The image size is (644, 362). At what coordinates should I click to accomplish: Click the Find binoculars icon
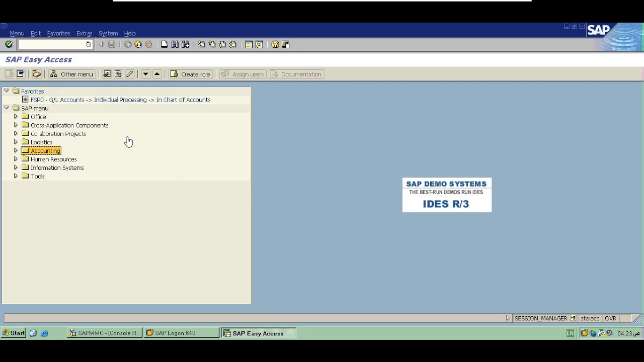175,45
